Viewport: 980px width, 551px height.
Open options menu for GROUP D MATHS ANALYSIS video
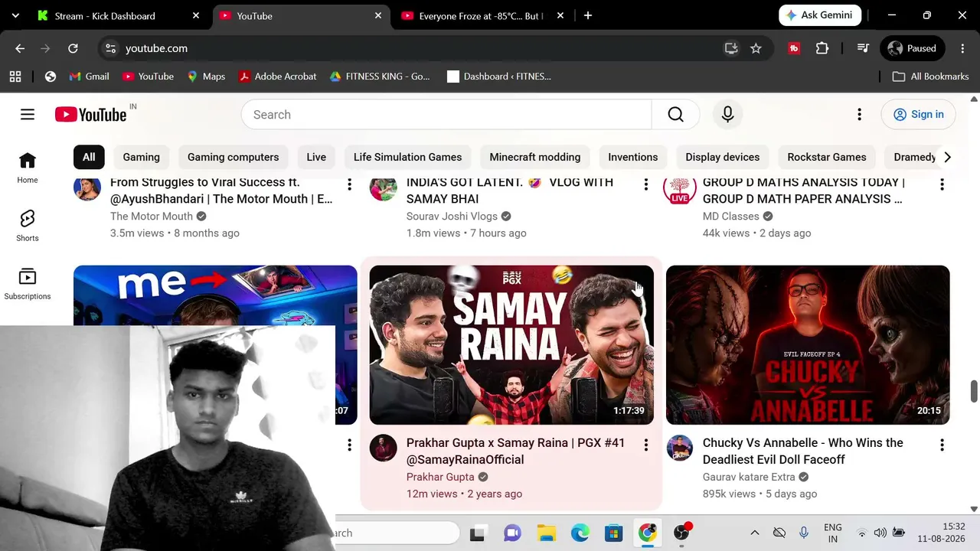(942, 184)
